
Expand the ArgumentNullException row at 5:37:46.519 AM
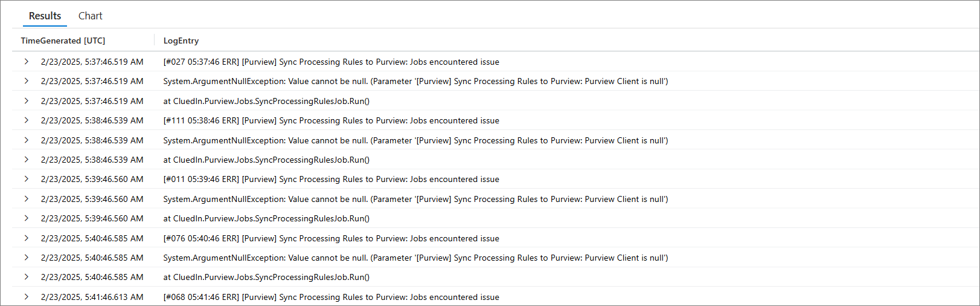click(27, 81)
